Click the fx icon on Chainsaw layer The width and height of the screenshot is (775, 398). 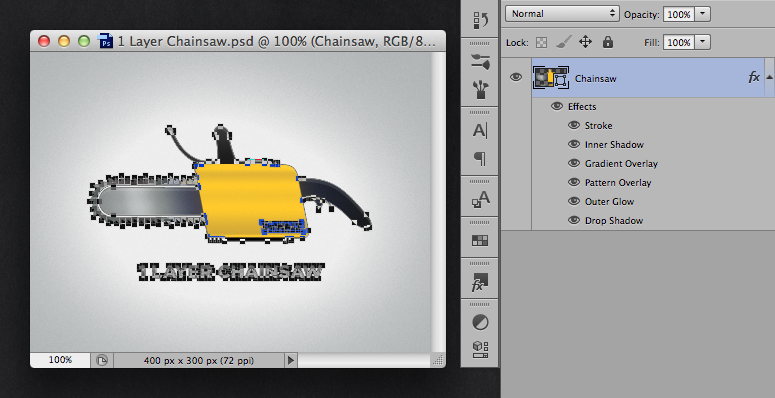tap(754, 77)
